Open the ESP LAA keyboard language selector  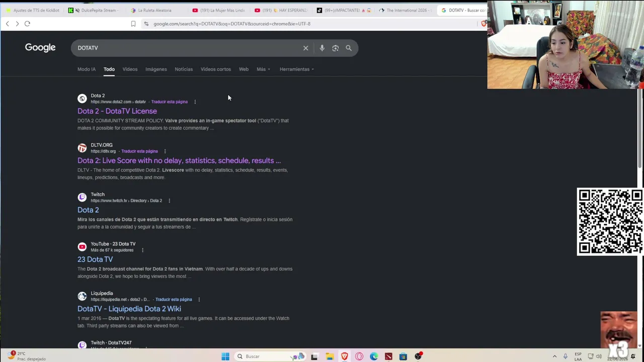(x=578, y=356)
